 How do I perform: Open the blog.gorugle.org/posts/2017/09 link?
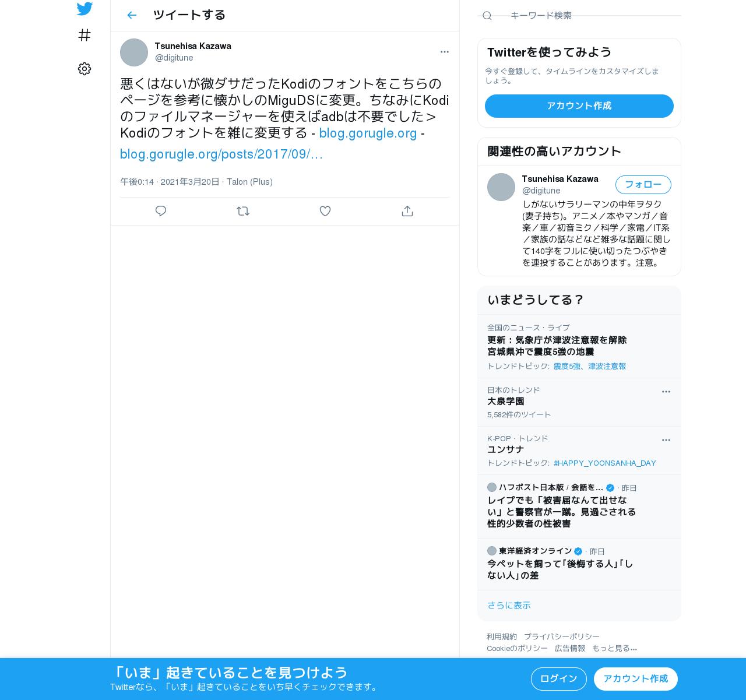tap(221, 154)
